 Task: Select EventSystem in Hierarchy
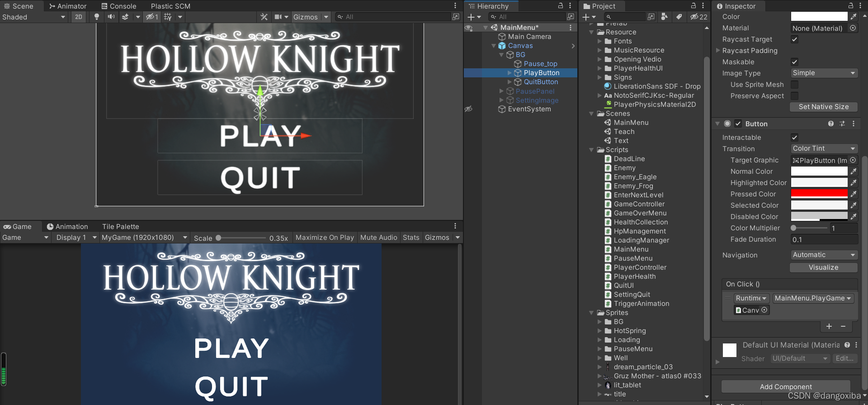pos(529,109)
